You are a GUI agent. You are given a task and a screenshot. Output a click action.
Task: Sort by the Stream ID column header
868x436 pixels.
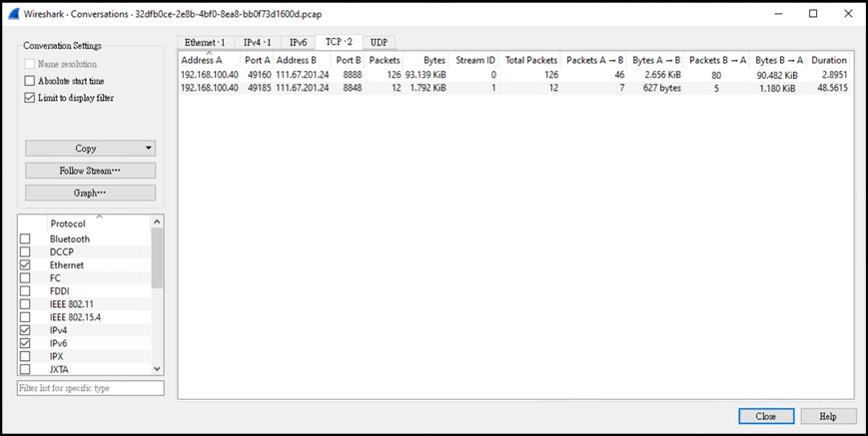click(x=473, y=60)
